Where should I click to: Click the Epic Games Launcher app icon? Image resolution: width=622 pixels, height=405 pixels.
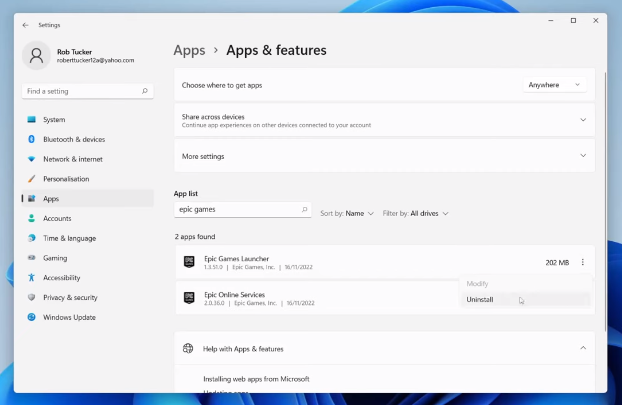[x=189, y=262]
